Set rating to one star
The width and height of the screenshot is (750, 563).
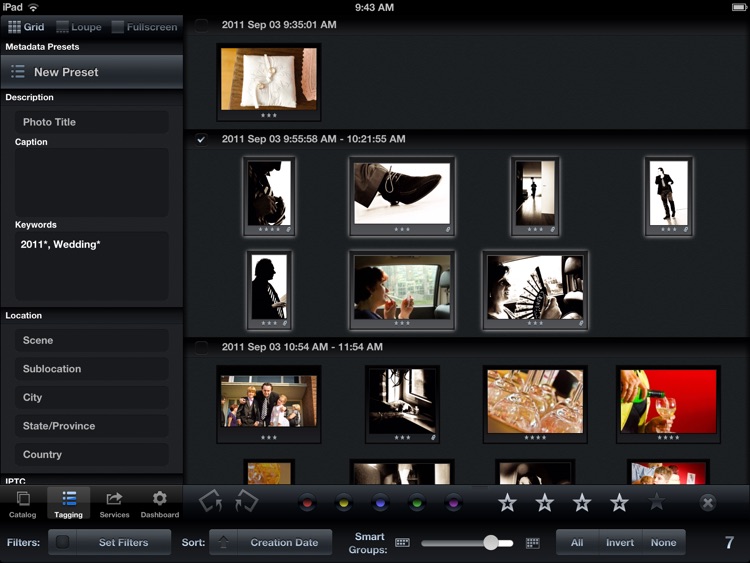[507, 502]
